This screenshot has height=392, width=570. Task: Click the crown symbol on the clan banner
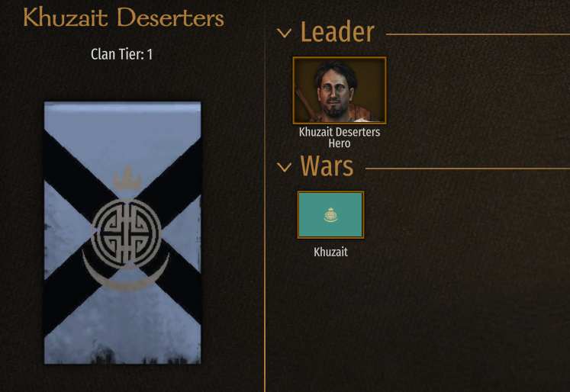pyautogui.click(x=127, y=178)
